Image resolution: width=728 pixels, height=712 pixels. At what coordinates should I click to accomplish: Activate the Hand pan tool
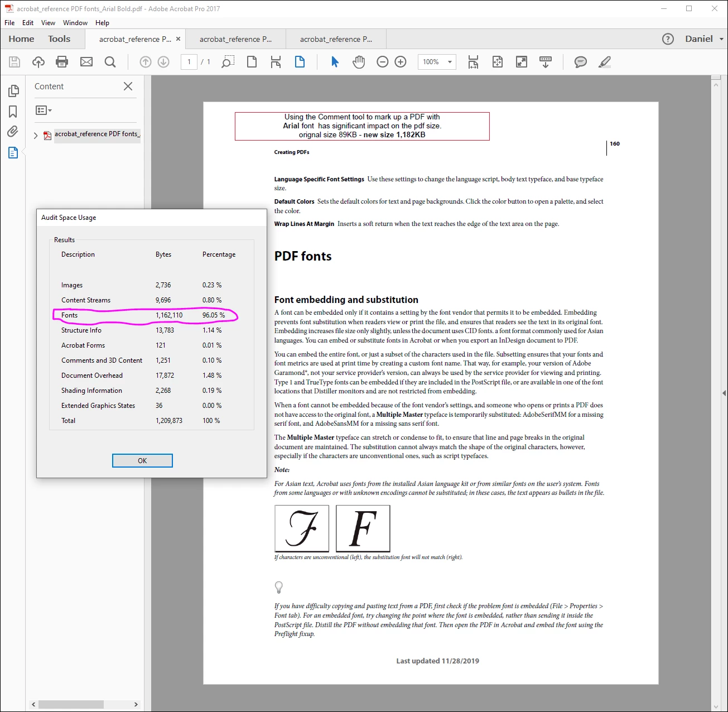(359, 62)
